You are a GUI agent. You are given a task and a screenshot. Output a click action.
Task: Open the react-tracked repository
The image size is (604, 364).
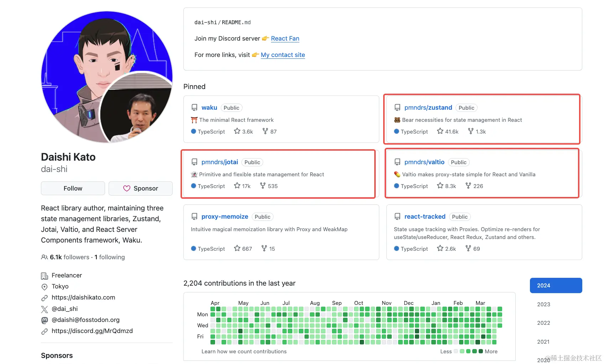[x=425, y=217]
